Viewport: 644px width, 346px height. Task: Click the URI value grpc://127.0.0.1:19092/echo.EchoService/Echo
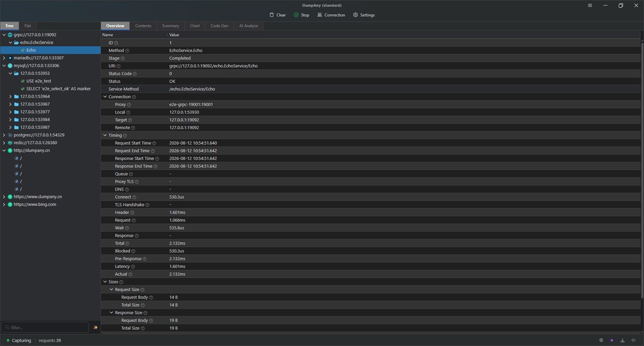click(214, 66)
